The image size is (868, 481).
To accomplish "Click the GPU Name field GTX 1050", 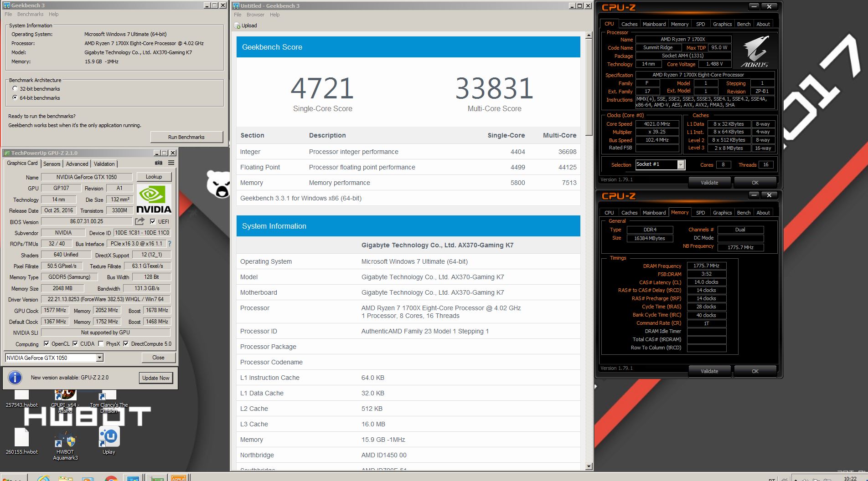I will pos(87,177).
